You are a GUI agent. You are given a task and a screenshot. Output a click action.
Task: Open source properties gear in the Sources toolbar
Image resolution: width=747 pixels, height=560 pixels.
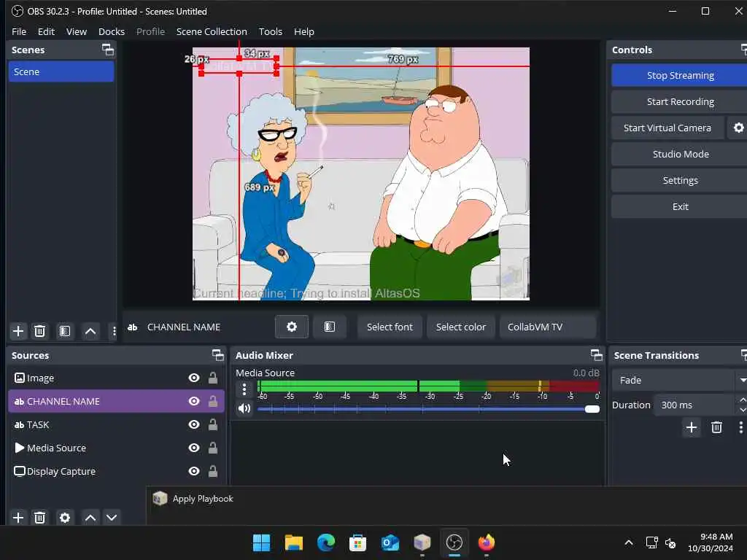[65, 518]
